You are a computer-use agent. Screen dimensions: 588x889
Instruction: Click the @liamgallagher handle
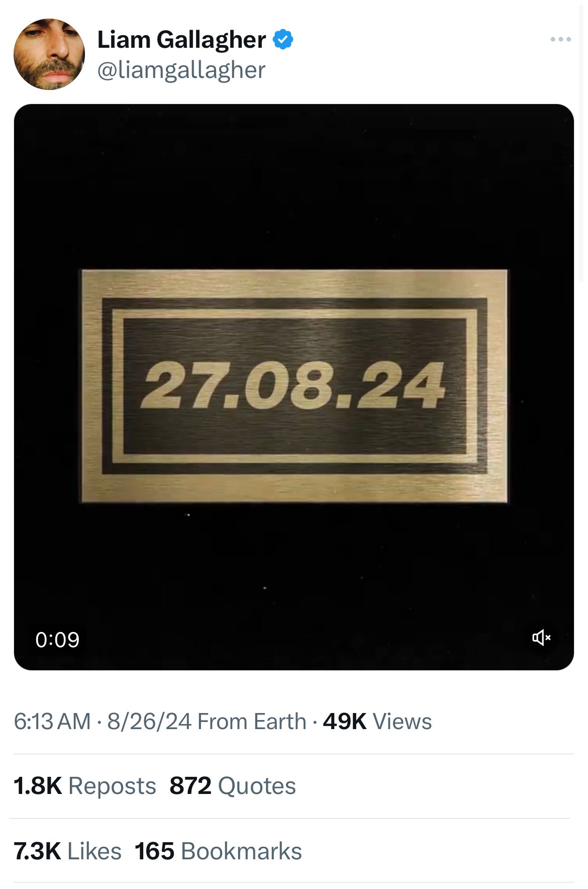point(181,70)
